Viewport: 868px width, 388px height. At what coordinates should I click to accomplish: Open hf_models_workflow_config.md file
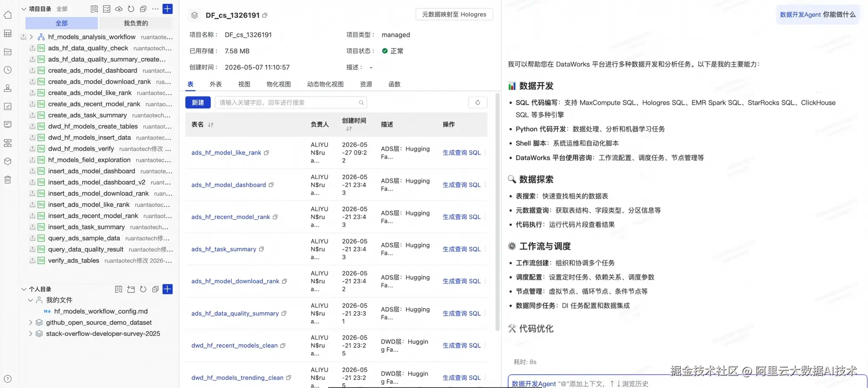101,311
